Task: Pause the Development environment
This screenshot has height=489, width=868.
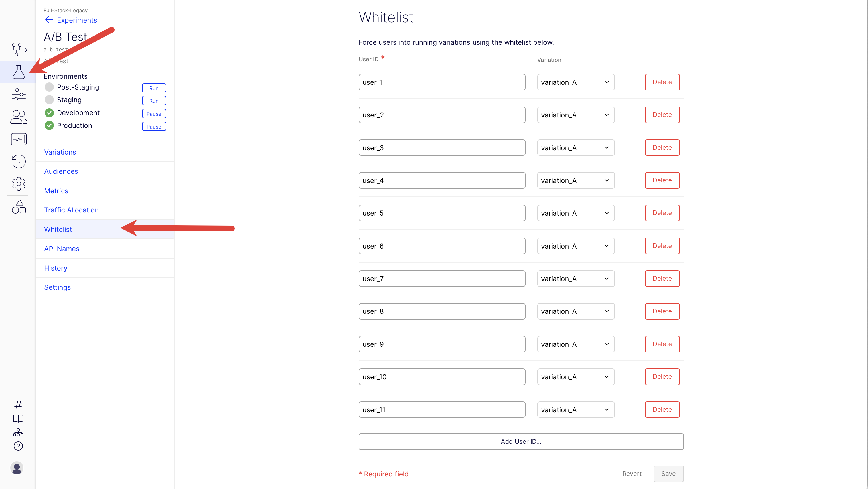Action: click(154, 114)
